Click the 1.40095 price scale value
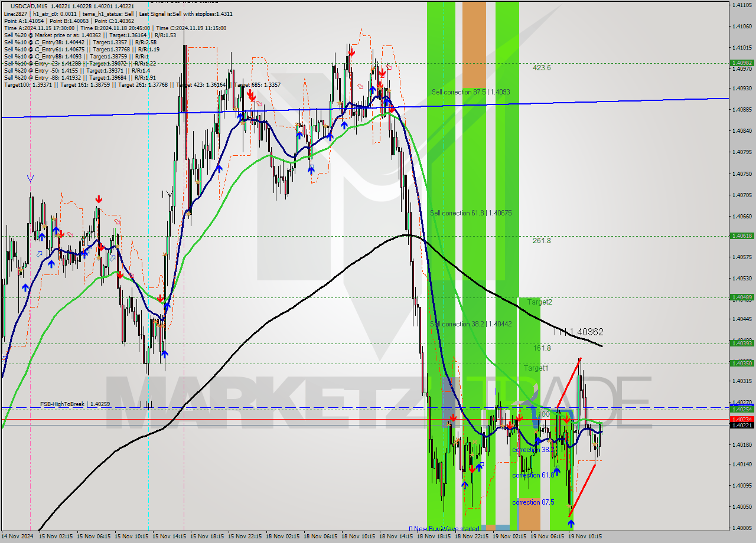Viewport: 756px width, 543px height. (x=742, y=486)
